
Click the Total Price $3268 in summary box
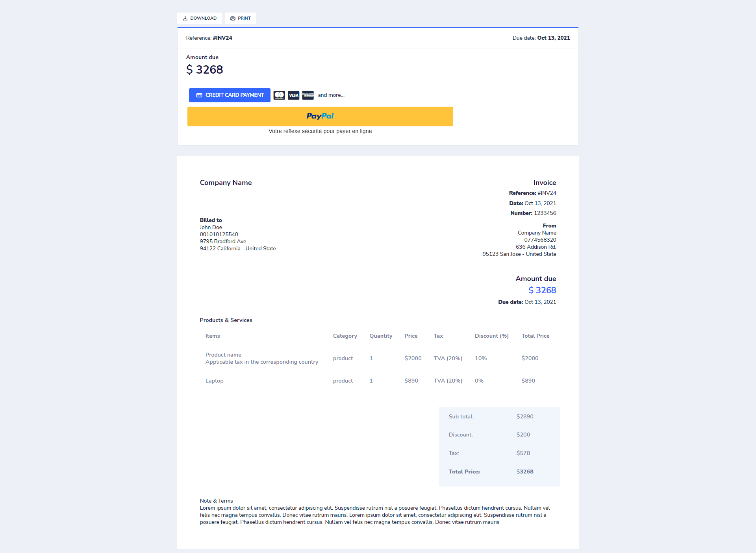coord(525,471)
